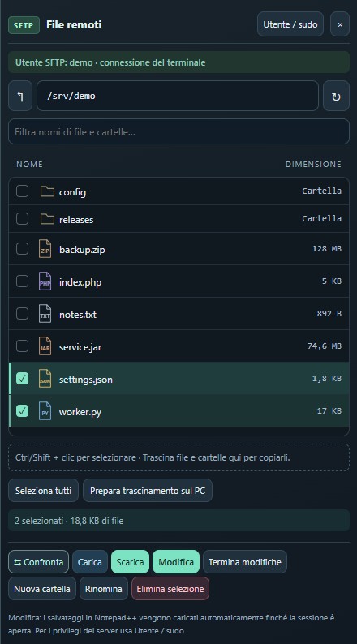Uncheck the worker.py checkbox
Viewport: 357px width, 644px height.
tap(22, 410)
